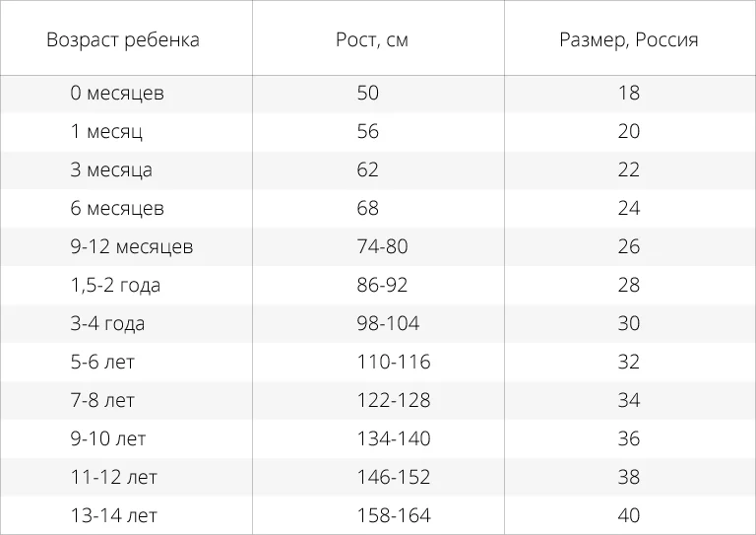Click the "3 месяца" row label

click(111, 170)
